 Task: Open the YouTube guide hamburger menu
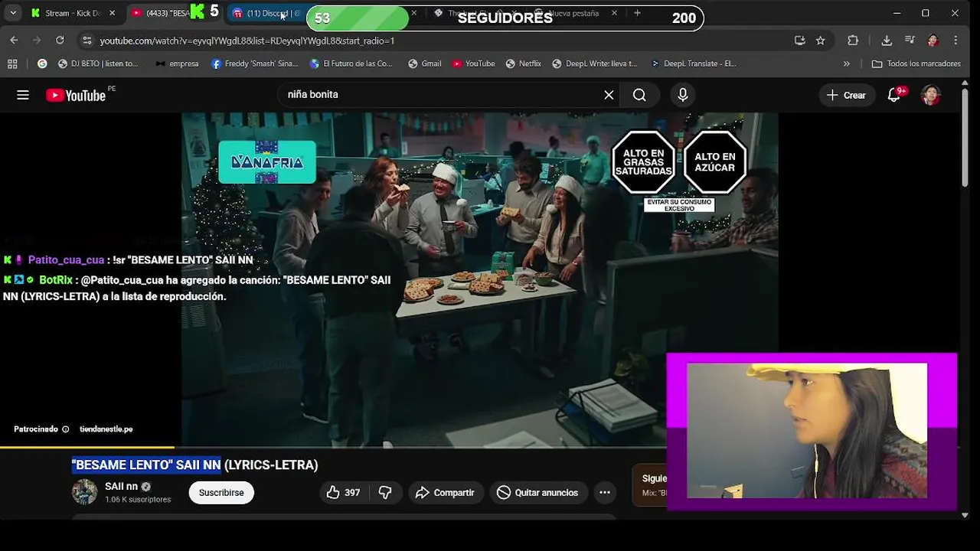pos(23,95)
